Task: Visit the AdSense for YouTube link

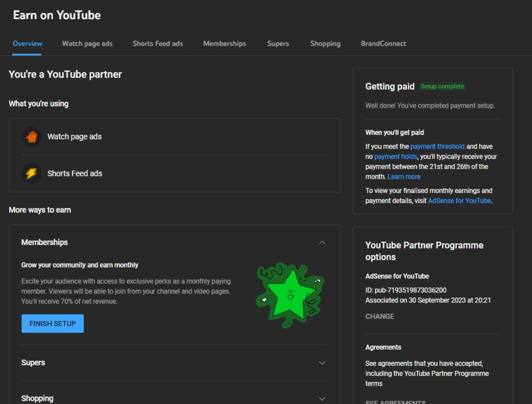Action: (x=459, y=201)
